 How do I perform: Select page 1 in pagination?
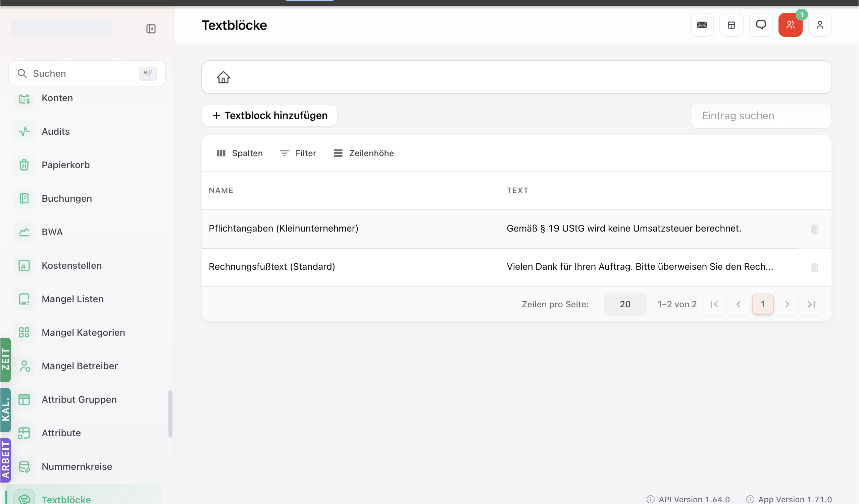tap(763, 304)
